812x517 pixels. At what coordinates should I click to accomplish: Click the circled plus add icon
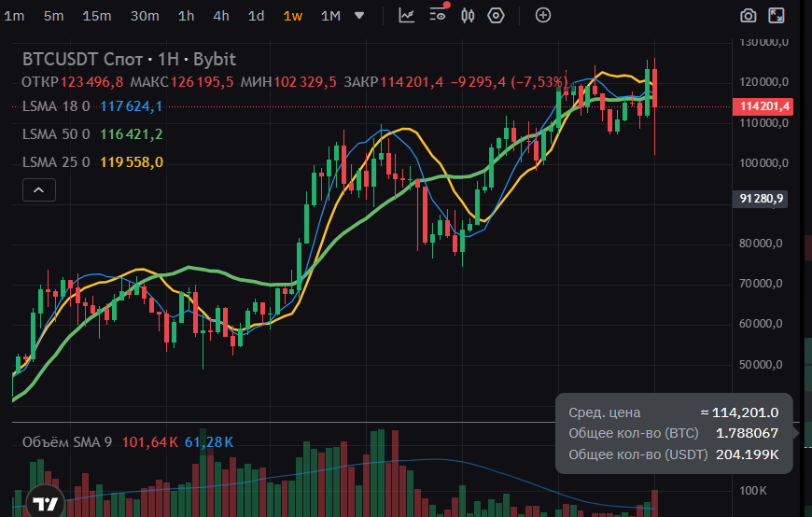point(542,15)
